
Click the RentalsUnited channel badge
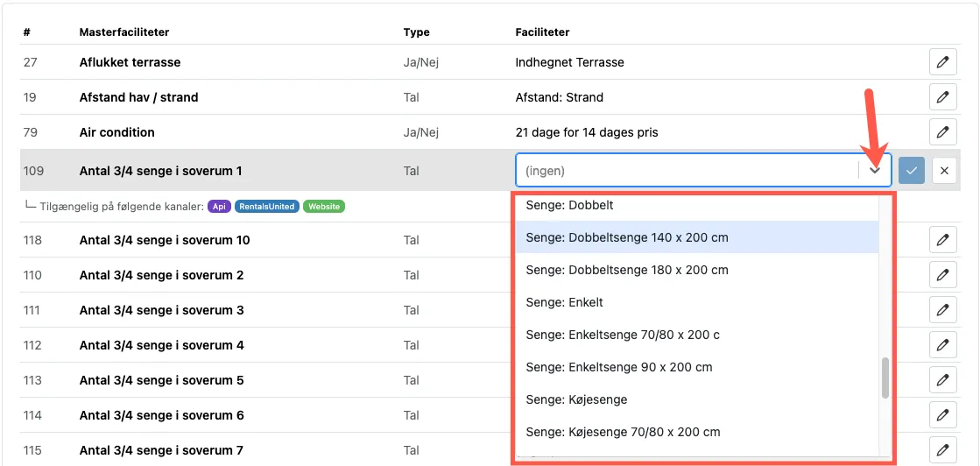point(267,207)
